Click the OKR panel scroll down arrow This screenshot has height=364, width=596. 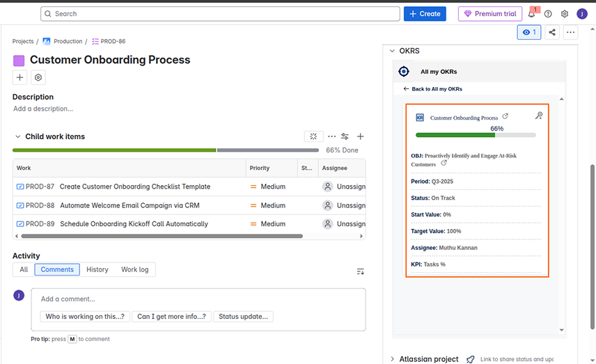point(561,330)
